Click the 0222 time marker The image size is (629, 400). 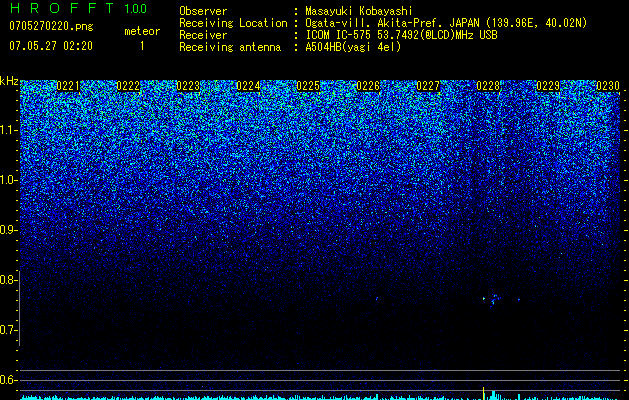click(x=128, y=86)
